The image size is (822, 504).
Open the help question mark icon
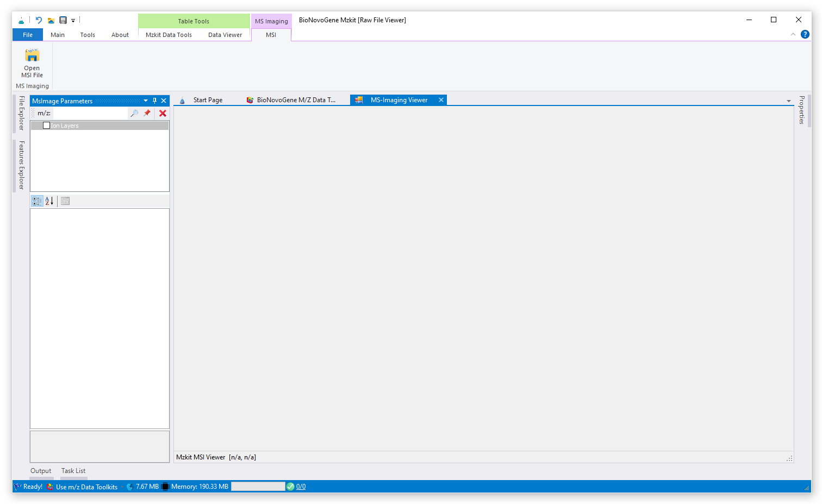[805, 34]
